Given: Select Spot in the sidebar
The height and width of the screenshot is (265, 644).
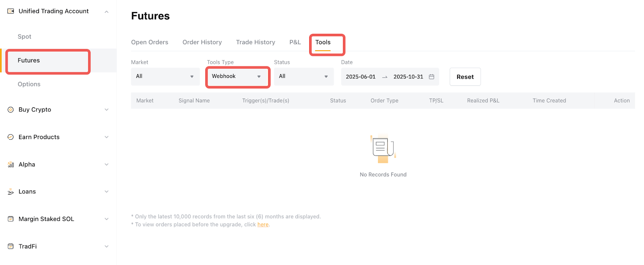Looking at the screenshot, I should pyautogui.click(x=25, y=37).
